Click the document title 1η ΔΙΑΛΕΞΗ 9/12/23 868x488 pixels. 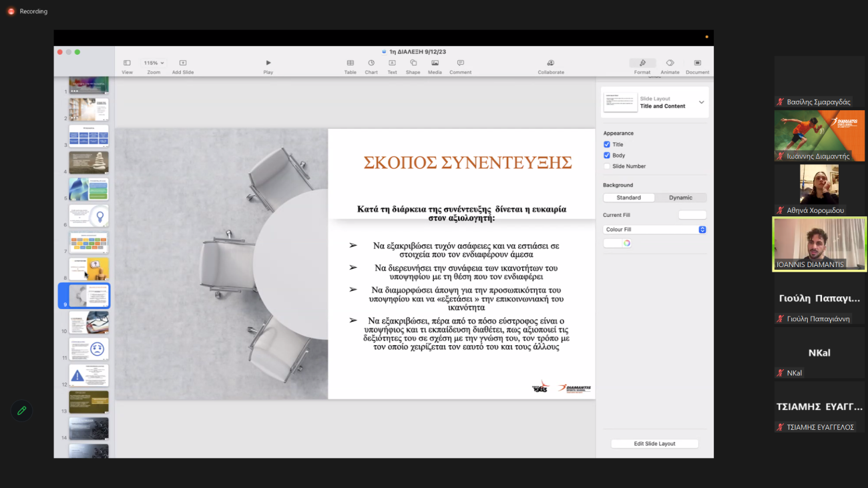click(418, 51)
